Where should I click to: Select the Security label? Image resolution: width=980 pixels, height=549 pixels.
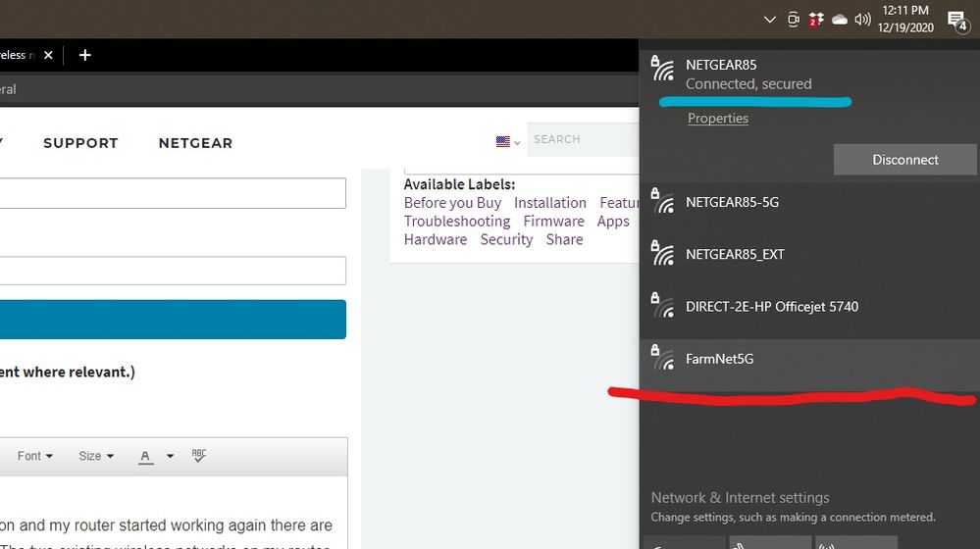tap(506, 240)
